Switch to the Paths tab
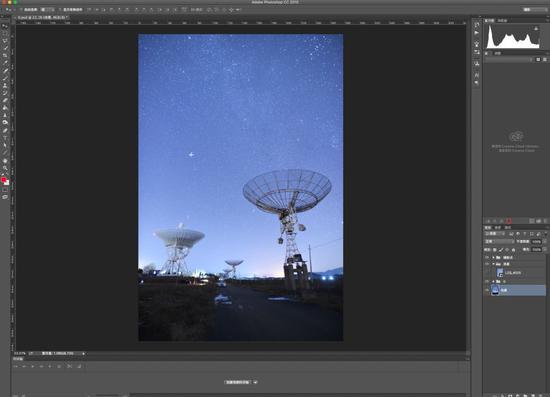 (508, 227)
